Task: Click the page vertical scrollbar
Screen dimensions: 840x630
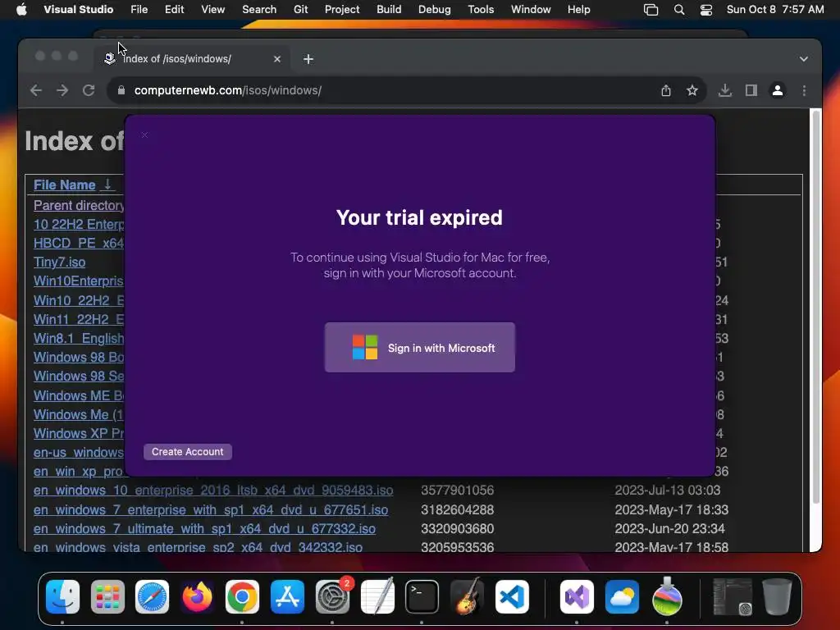Action: coord(816,307)
